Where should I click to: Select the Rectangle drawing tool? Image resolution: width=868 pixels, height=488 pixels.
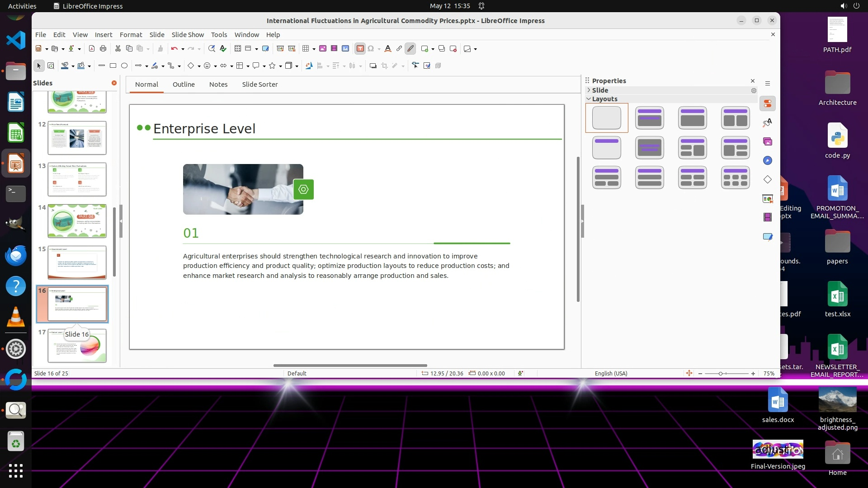tap(113, 66)
